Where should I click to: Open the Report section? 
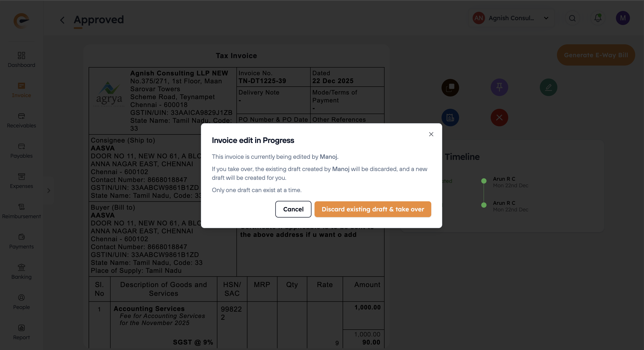point(21,332)
